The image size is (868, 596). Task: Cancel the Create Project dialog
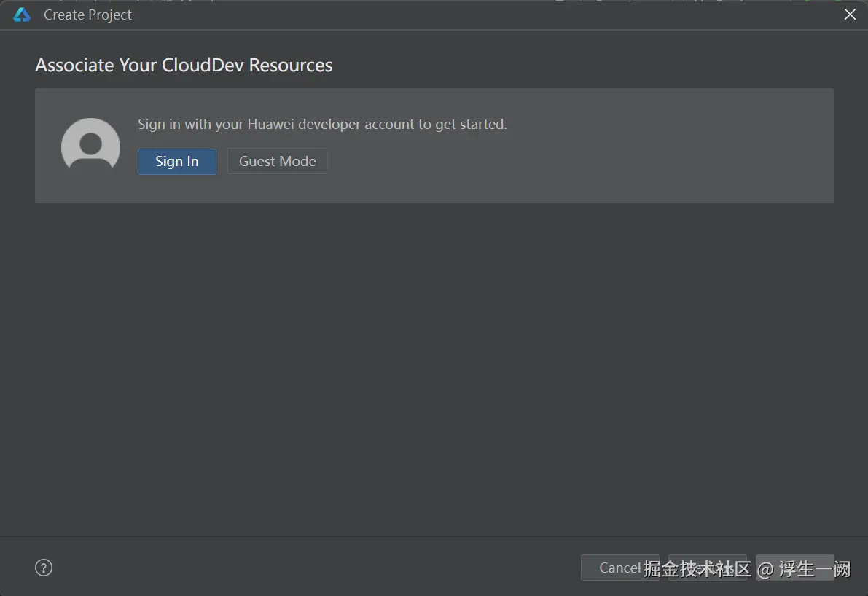tap(619, 568)
